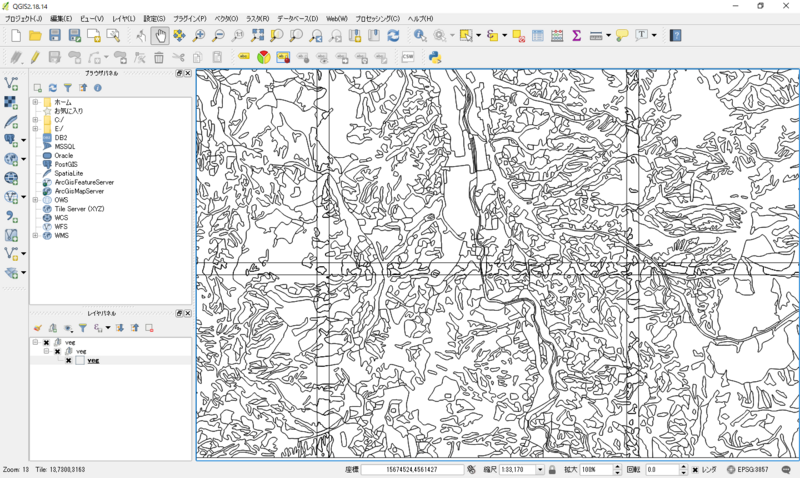Toggle visibility of nested veg subgroup

pyautogui.click(x=58, y=351)
